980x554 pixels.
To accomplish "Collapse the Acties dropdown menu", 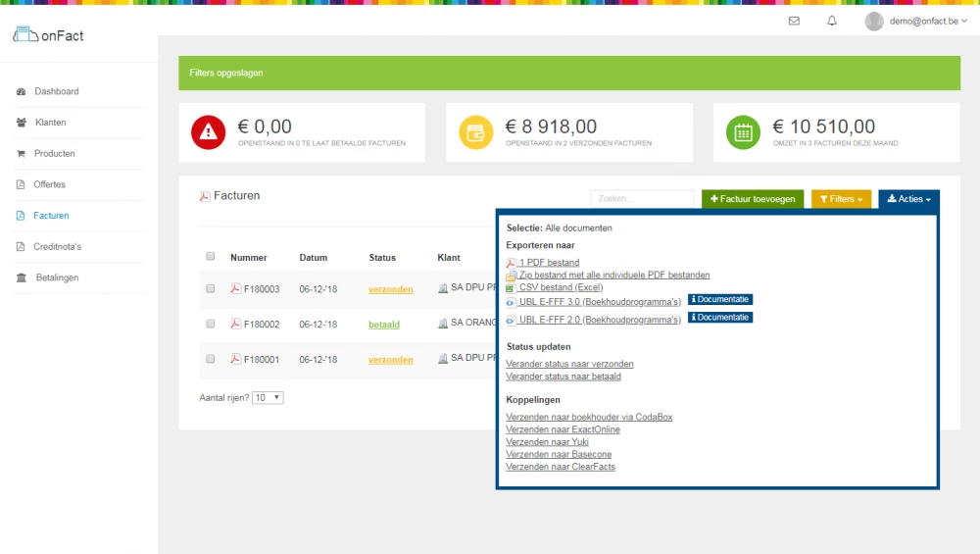I will (908, 199).
